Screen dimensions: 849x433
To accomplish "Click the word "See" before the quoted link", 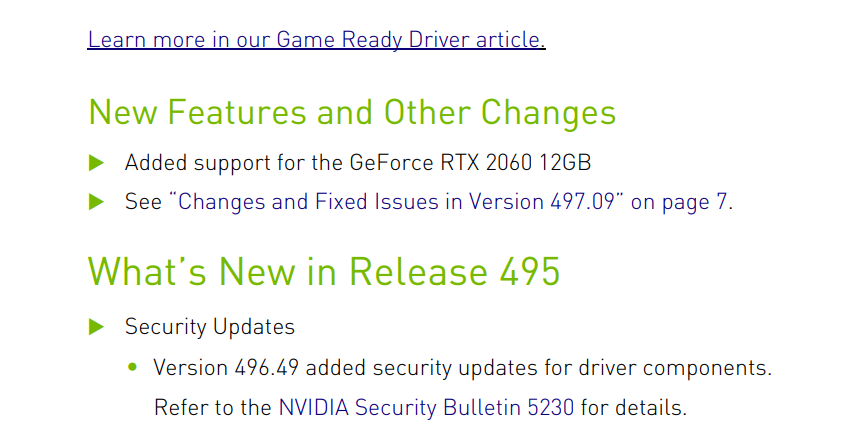I will click(143, 202).
